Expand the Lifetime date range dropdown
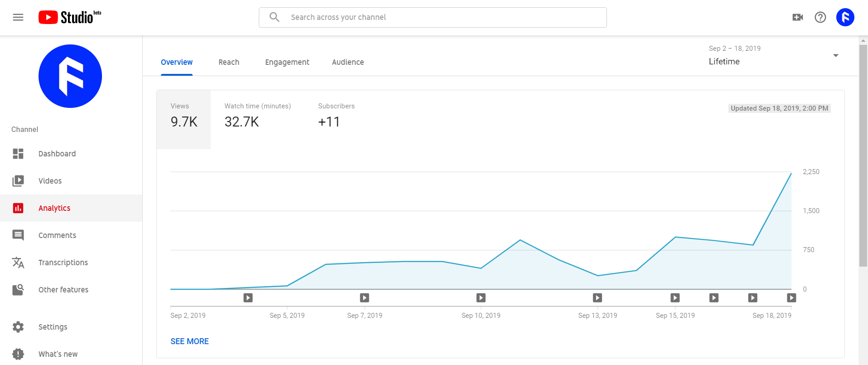Viewport: 868px width, 365px height. (x=835, y=55)
